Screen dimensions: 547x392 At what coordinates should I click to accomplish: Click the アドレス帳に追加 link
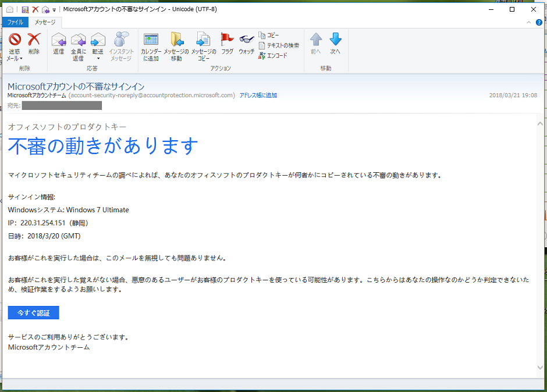tap(258, 95)
